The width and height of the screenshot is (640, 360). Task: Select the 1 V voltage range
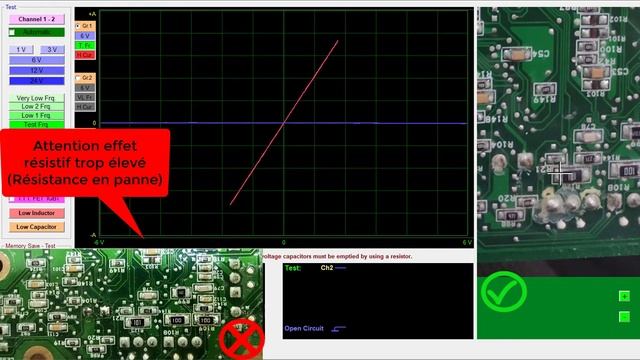[x=21, y=49]
